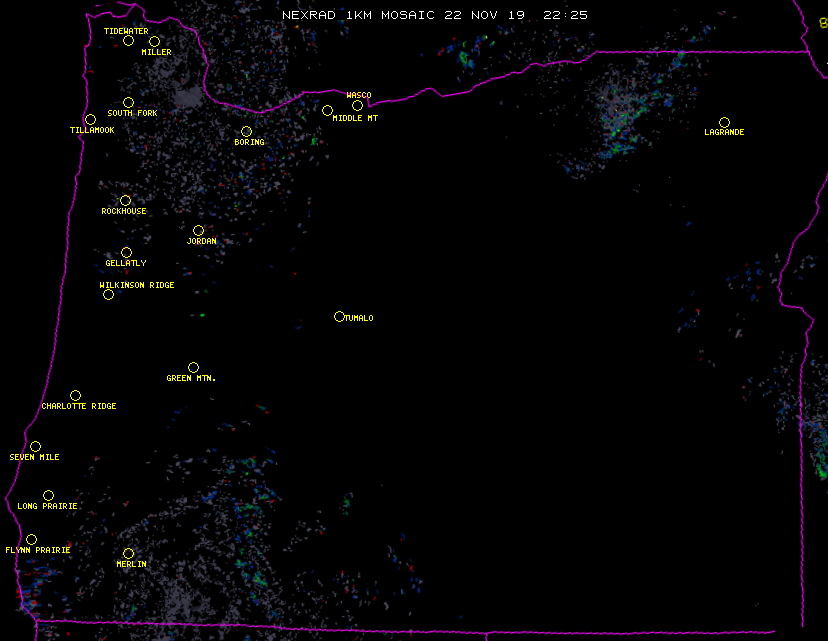
Task: Click the Middle Mt station marker
Action: [327, 110]
